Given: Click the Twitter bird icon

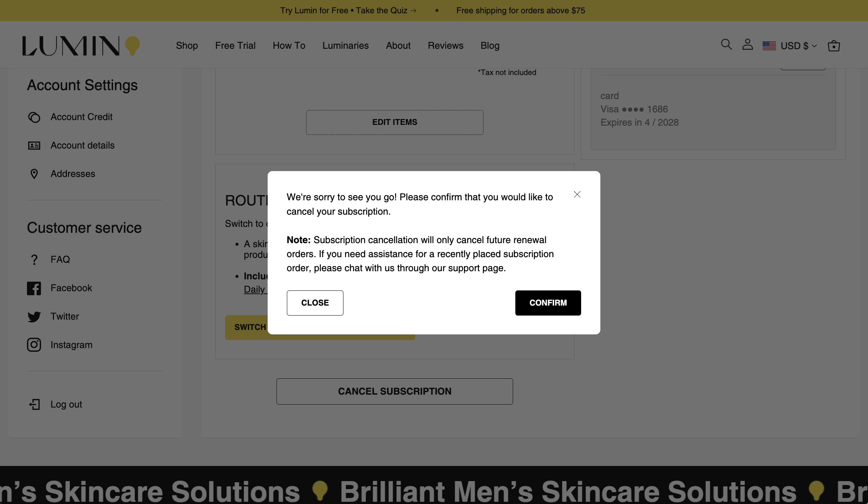Looking at the screenshot, I should pyautogui.click(x=34, y=317).
